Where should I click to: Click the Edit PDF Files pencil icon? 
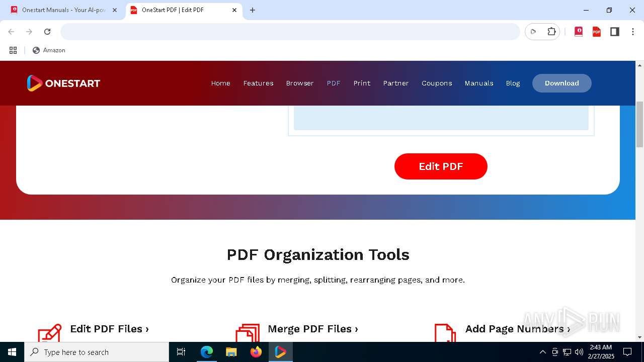click(x=50, y=333)
